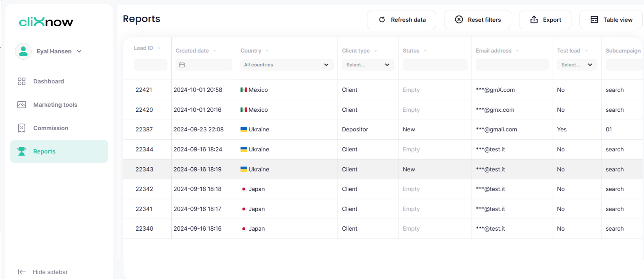Image resolution: width=644 pixels, height=279 pixels.
Task: Open the Client type Select dropdown
Action: click(x=368, y=65)
